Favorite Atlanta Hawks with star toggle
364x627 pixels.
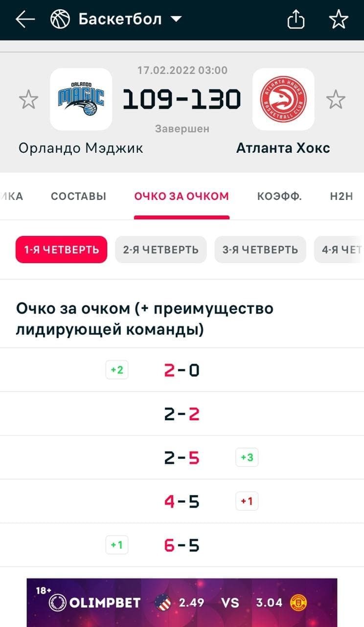point(336,100)
